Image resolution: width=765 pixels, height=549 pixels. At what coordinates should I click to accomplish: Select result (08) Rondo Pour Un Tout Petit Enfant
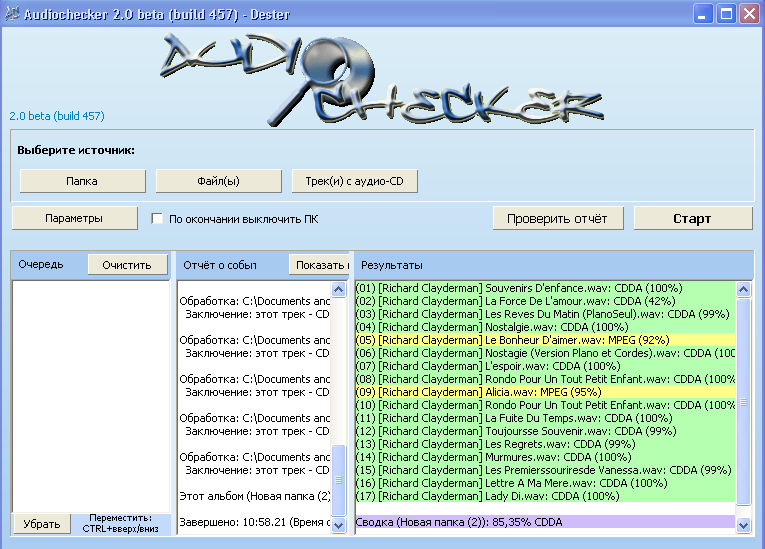click(x=545, y=379)
